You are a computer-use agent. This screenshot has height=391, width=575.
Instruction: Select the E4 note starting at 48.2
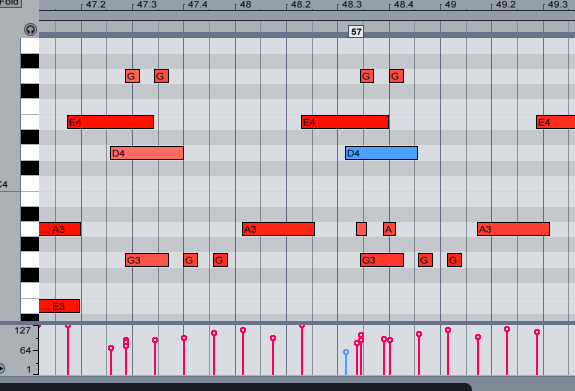345,122
